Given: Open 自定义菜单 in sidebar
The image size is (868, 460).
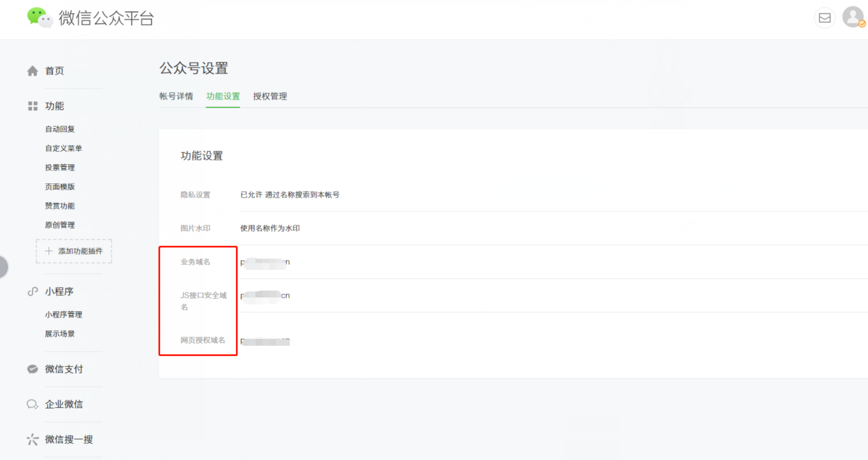Looking at the screenshot, I should pos(63,148).
